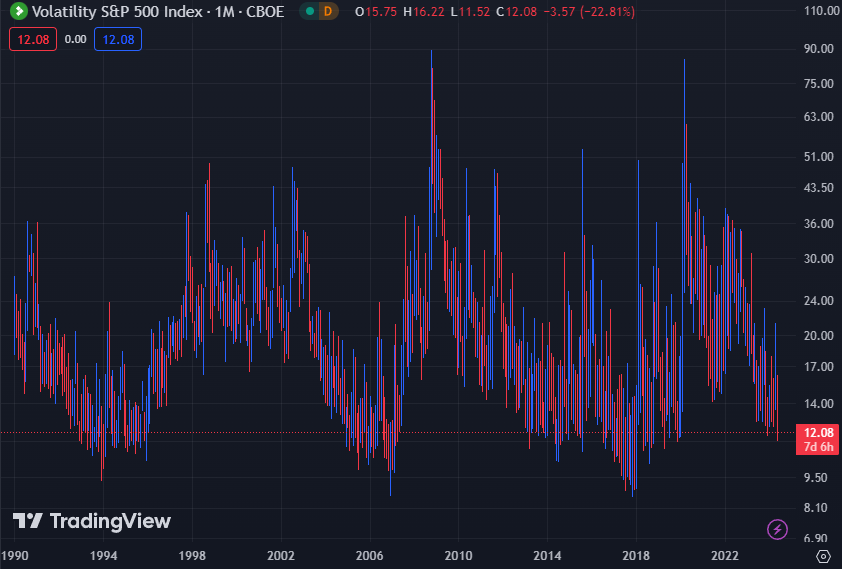Open chart settings hexagon icon at corner

point(823,557)
